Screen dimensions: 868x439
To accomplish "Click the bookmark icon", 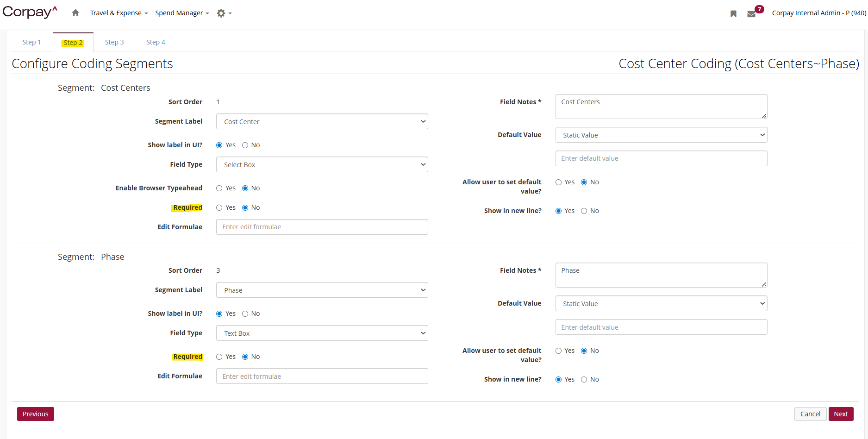I will (733, 14).
